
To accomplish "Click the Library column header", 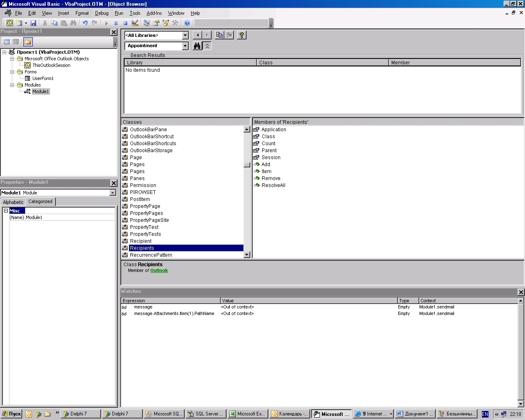I will 191,63.
